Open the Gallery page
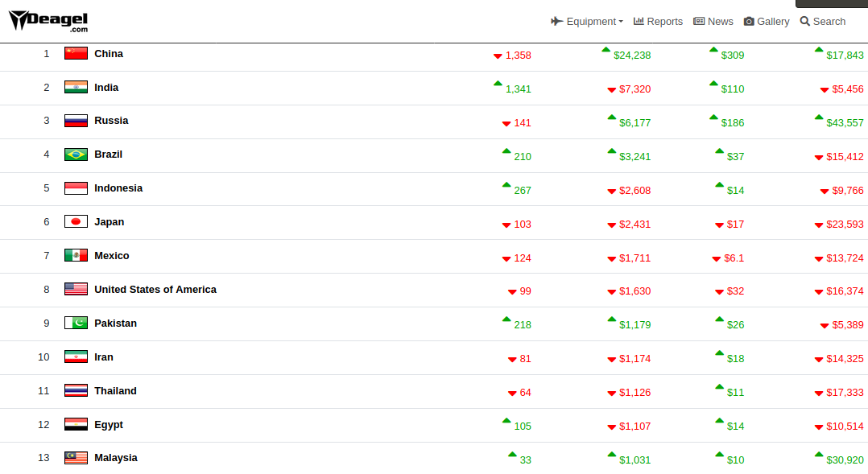The image size is (868, 474). (767, 22)
